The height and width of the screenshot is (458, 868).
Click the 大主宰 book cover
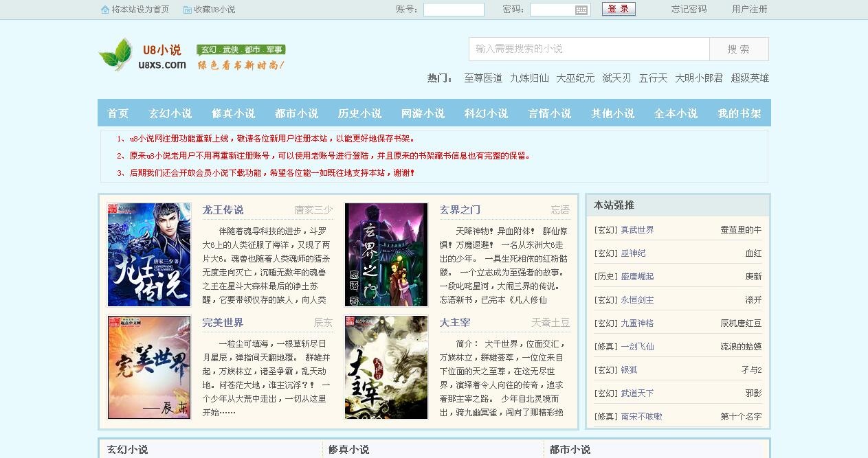point(386,367)
